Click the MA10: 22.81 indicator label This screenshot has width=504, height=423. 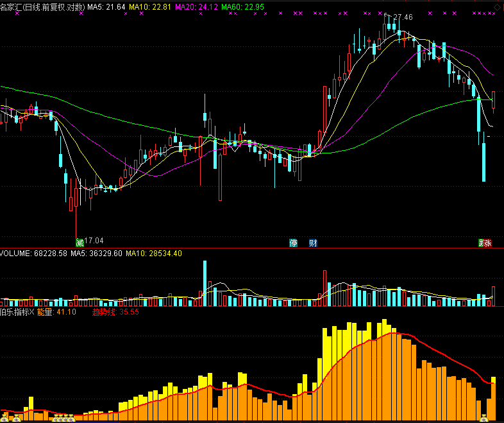[150, 7]
